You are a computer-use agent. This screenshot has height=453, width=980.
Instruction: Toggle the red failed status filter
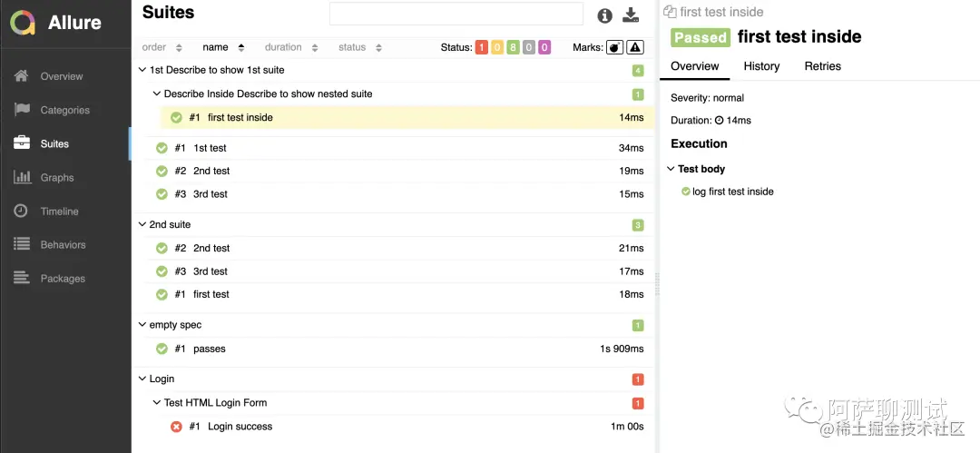[481, 47]
